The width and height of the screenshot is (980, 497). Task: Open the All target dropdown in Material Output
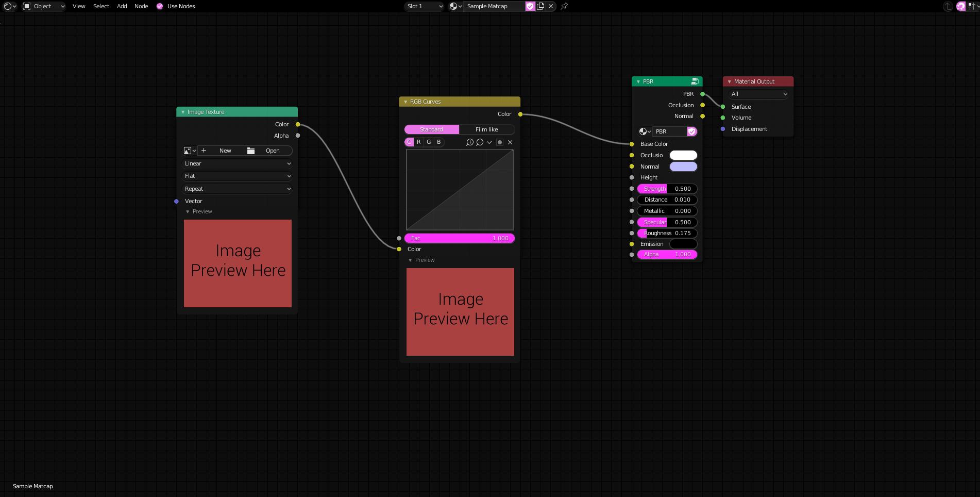tap(758, 94)
